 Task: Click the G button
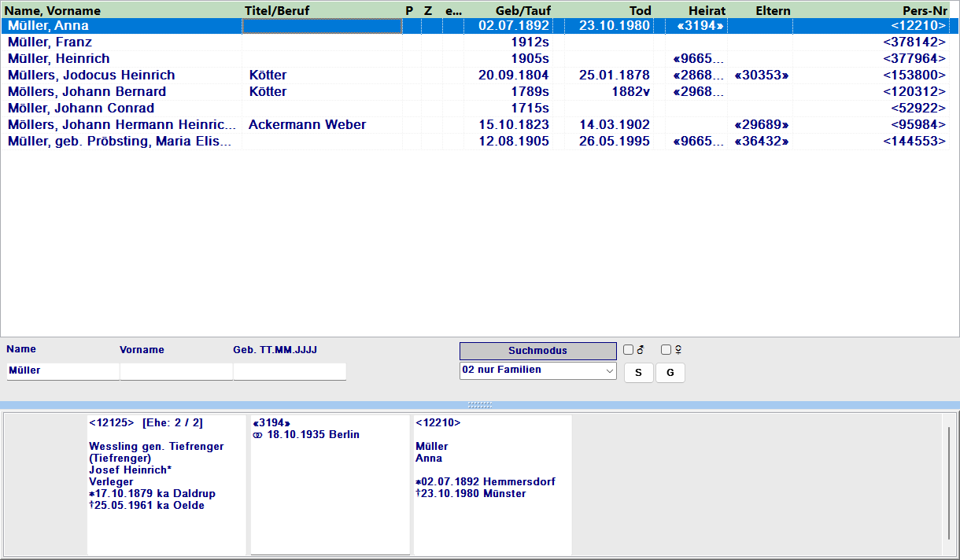point(670,373)
